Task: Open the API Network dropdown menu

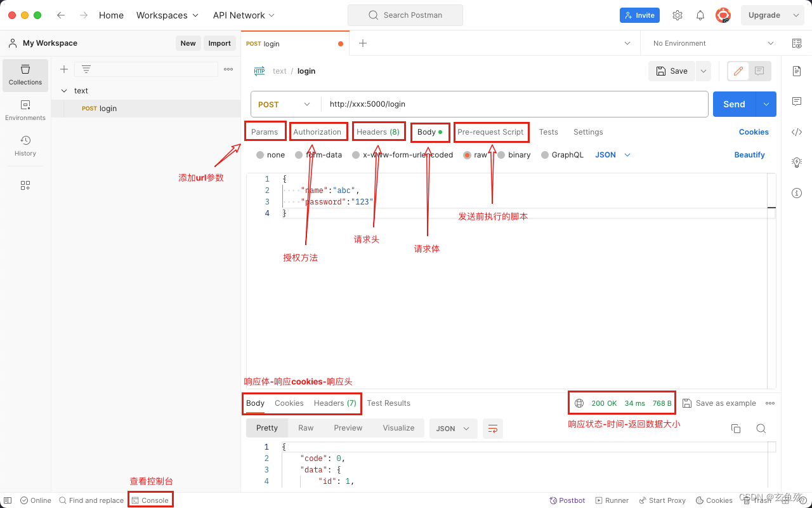Action: [244, 15]
